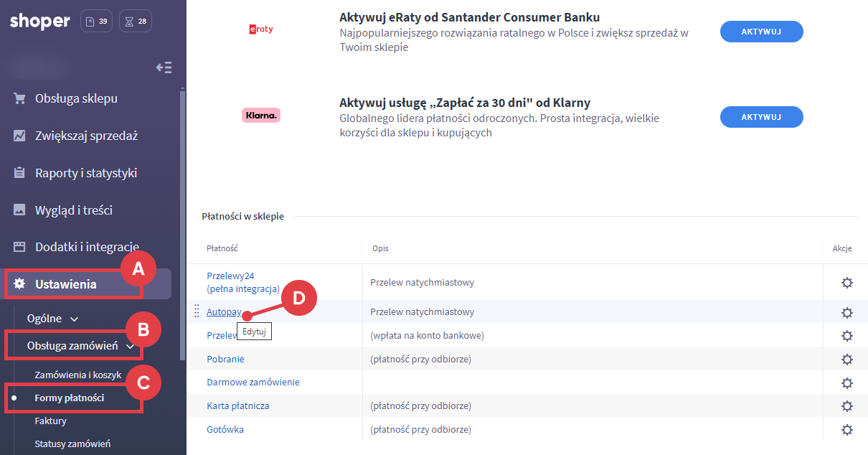Viewport: 868px width, 455px height.
Task: Click '(wpłata na konto bankowe)' description
Action: tap(427, 336)
